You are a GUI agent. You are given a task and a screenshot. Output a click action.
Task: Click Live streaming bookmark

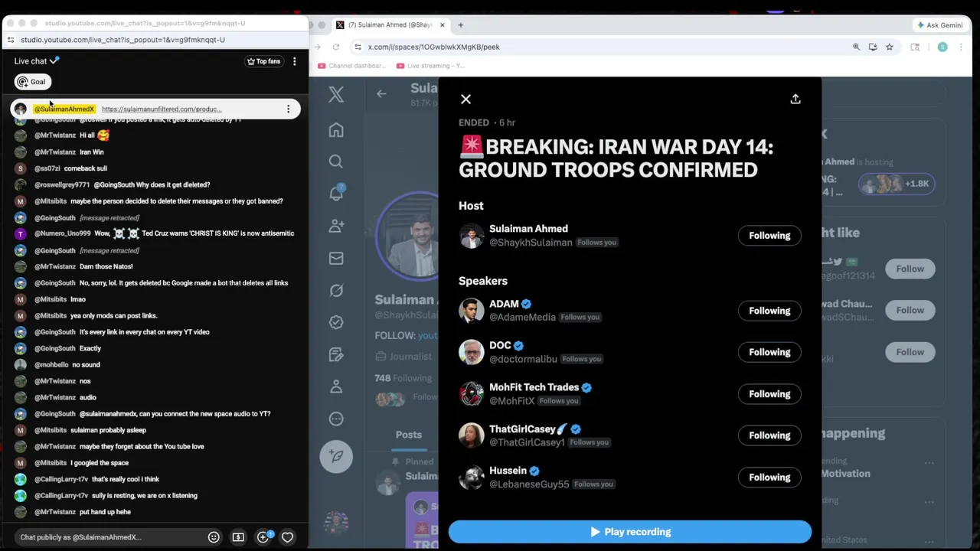click(431, 66)
